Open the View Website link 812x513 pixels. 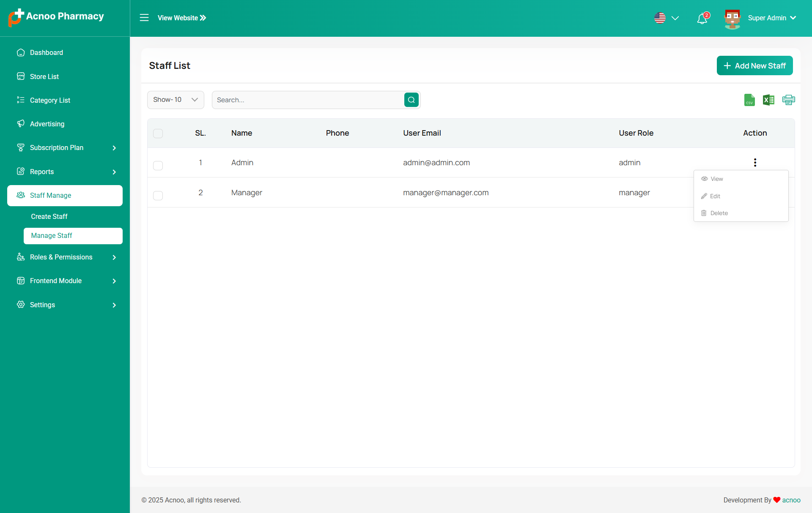pos(182,18)
